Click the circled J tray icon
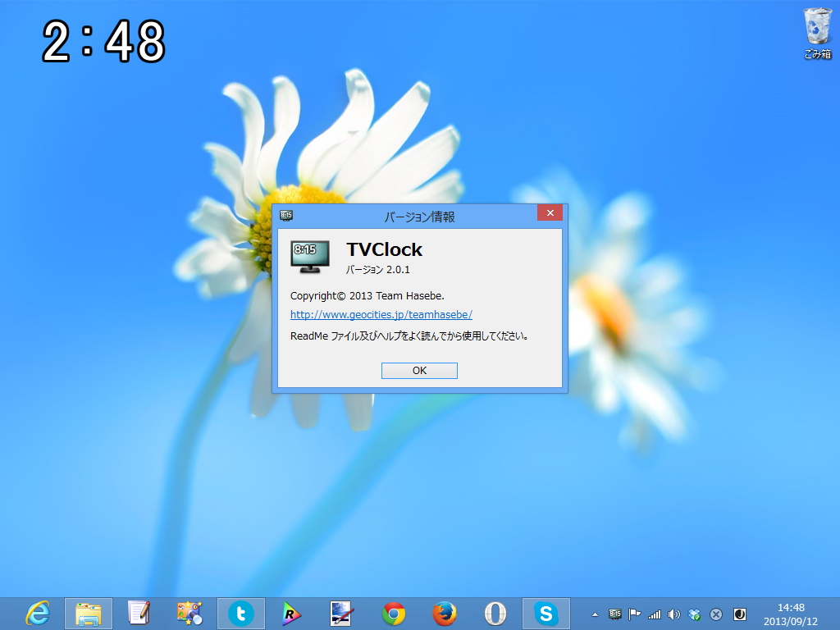Image resolution: width=840 pixels, height=630 pixels. coord(740,614)
